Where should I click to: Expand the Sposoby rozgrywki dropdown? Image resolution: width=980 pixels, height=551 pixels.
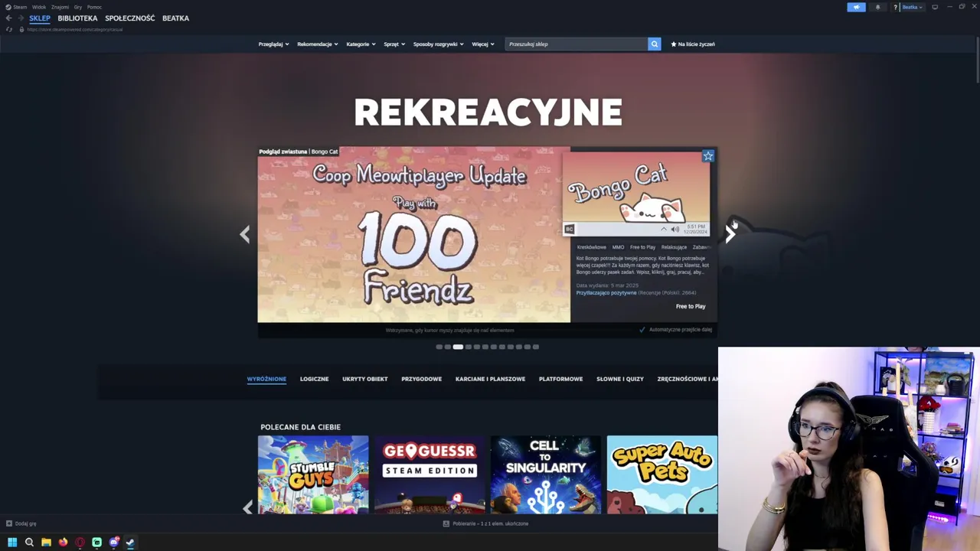(439, 44)
